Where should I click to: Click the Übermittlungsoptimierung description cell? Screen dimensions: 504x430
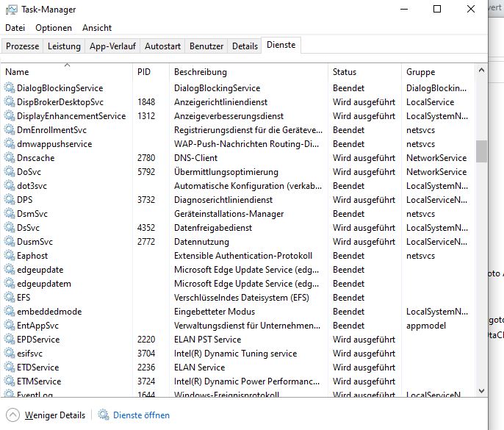(226, 172)
